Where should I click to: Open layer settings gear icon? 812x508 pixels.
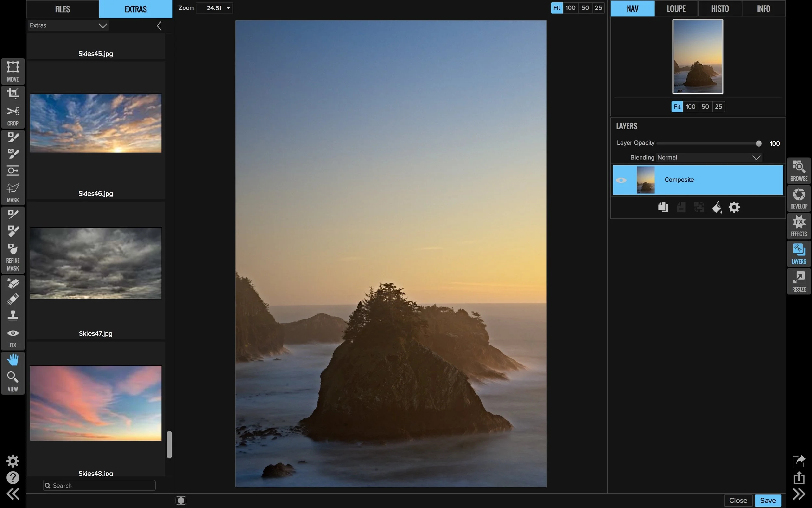click(734, 207)
